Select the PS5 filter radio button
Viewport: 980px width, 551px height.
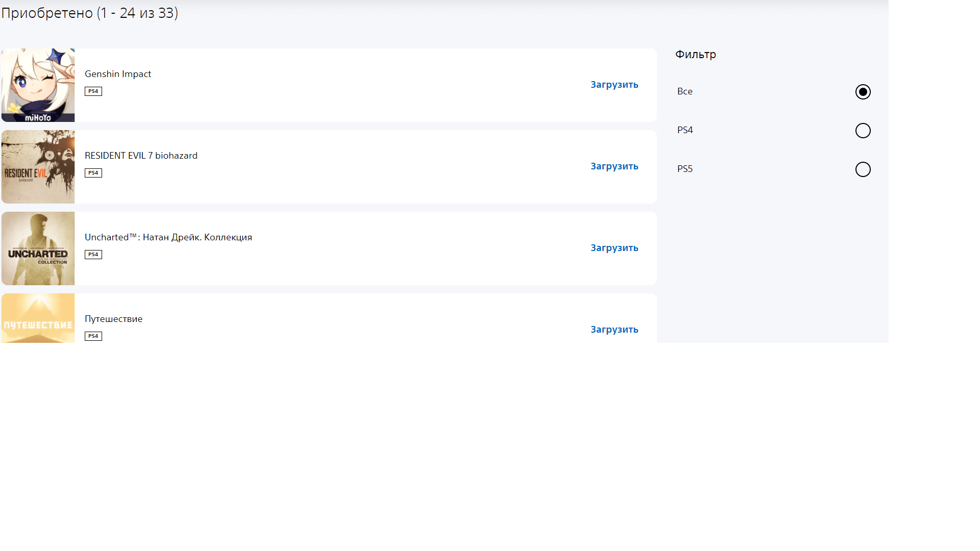point(863,169)
